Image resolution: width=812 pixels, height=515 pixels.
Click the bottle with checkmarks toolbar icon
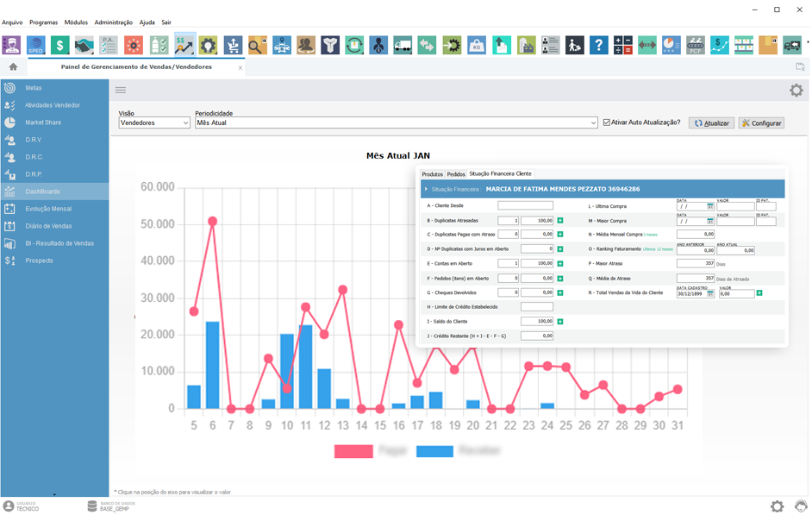[159, 45]
